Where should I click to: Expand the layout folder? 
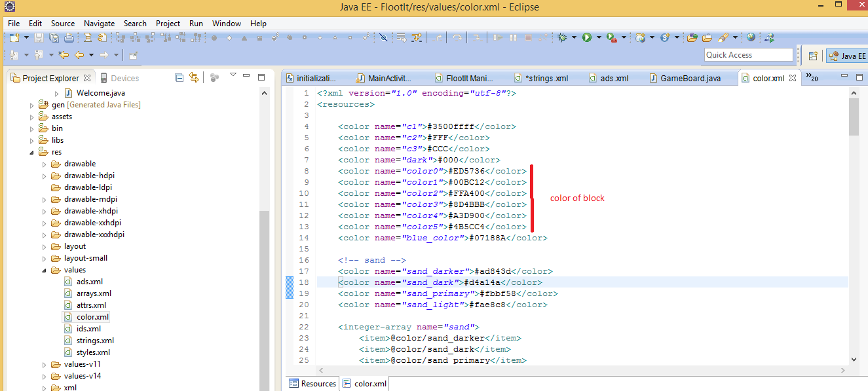44,246
